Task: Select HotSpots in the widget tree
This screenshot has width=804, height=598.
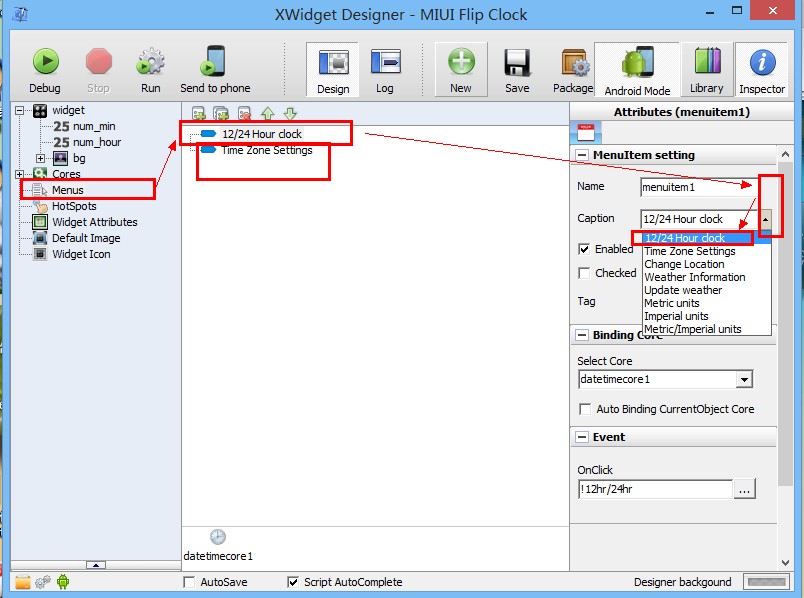Action: [x=74, y=206]
